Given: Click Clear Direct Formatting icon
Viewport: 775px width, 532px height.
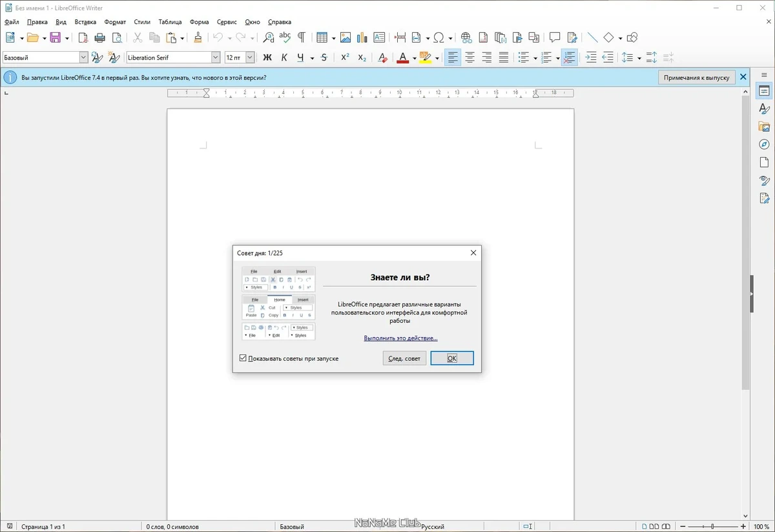Looking at the screenshot, I should click(383, 57).
